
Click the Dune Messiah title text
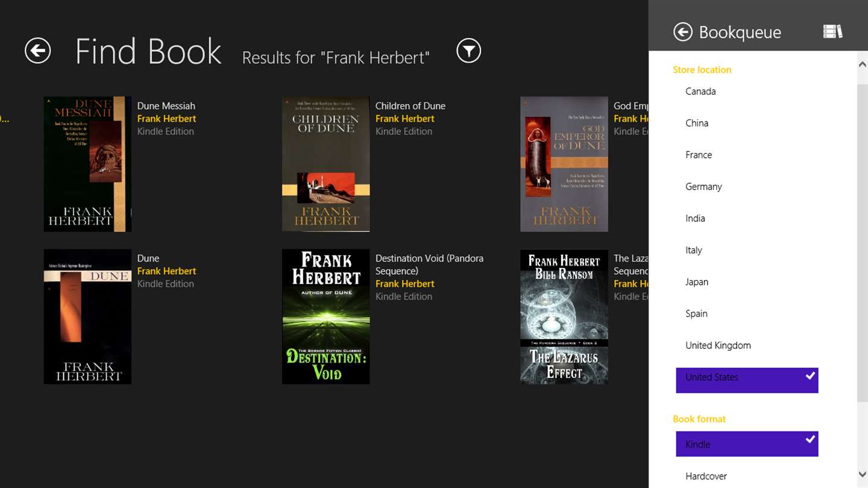tap(166, 106)
